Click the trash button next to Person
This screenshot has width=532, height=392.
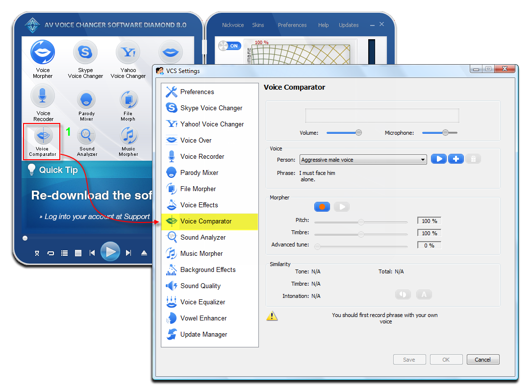473,159
